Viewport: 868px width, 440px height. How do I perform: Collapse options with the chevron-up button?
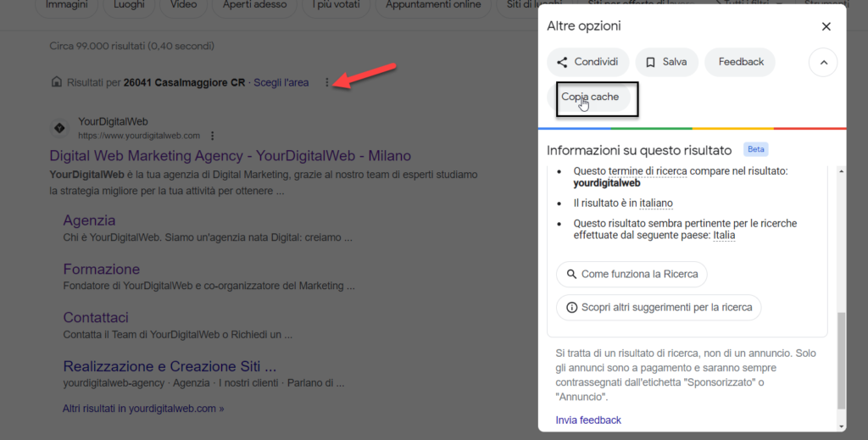coord(823,63)
